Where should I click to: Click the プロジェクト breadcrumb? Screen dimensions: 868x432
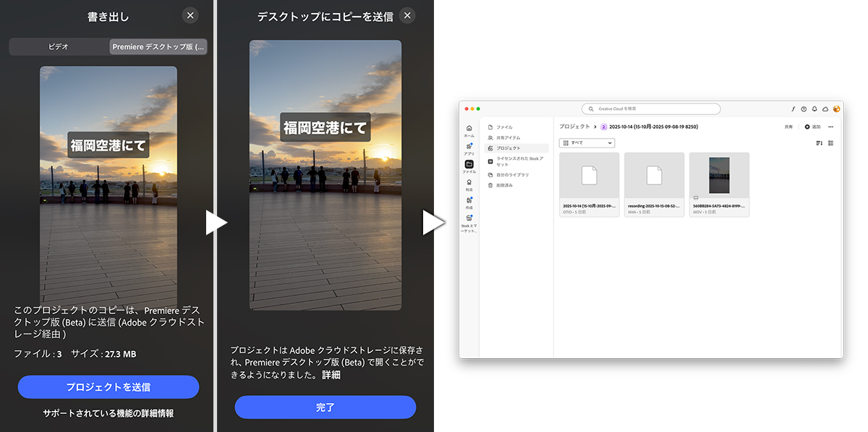coord(574,127)
